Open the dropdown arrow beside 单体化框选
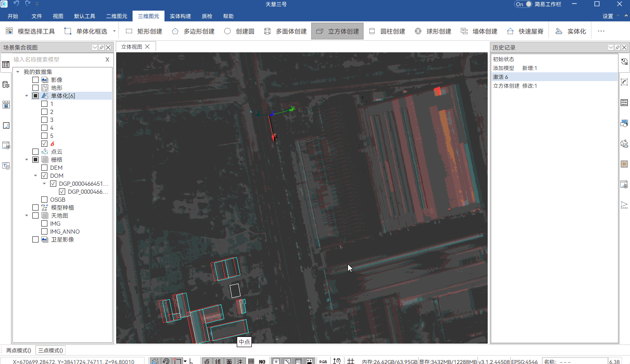630x364 pixels. (x=114, y=31)
